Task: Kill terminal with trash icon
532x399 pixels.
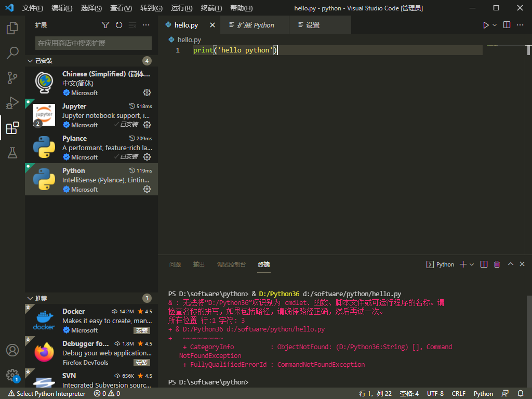Action: point(497,264)
